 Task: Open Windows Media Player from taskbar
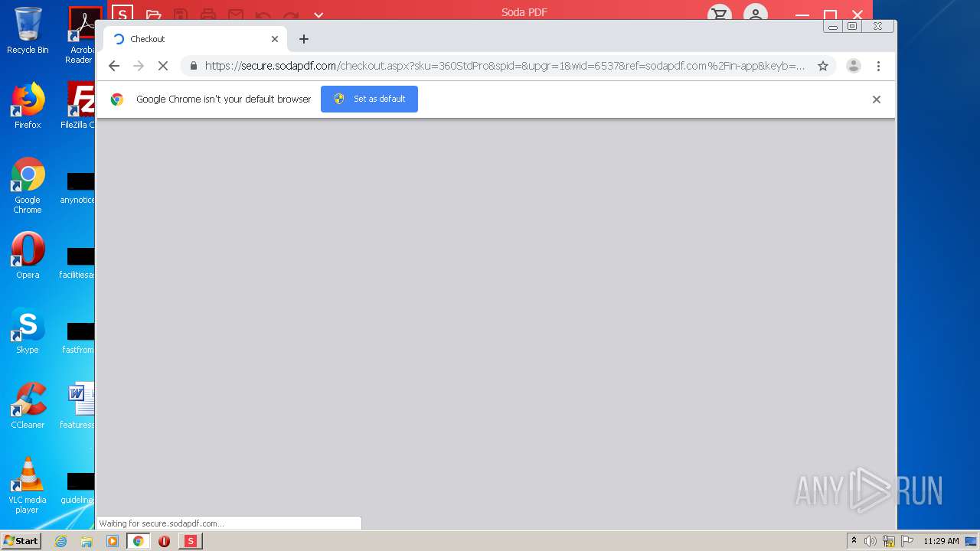[x=113, y=541]
